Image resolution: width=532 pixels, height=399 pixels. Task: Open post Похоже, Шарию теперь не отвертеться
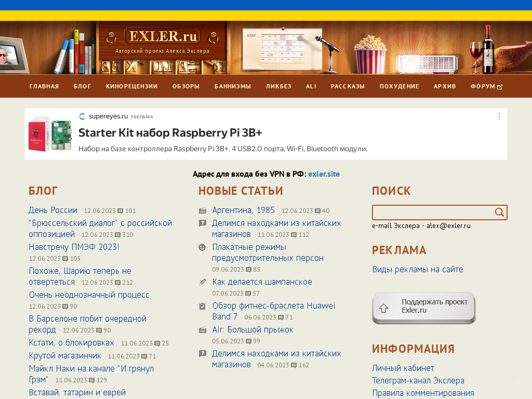[x=80, y=276]
